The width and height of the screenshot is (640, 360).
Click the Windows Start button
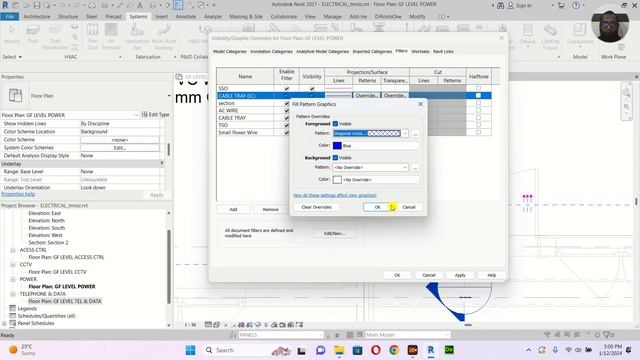point(190,350)
